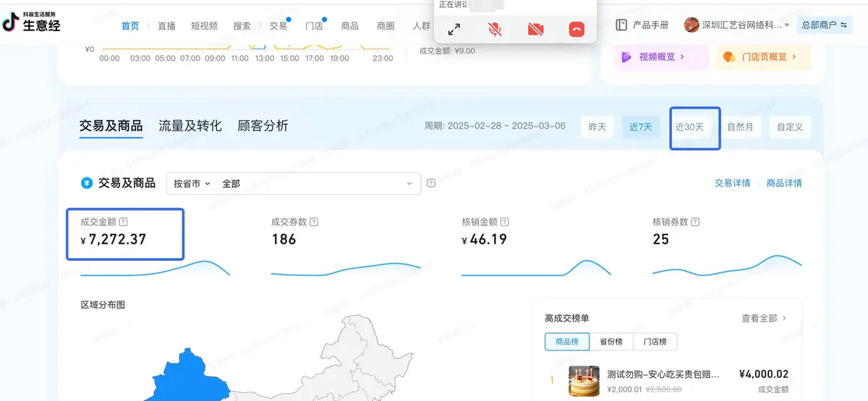Image resolution: width=868 pixels, height=401 pixels.
Task: Open the 交易 navigation item
Action: [x=278, y=25]
